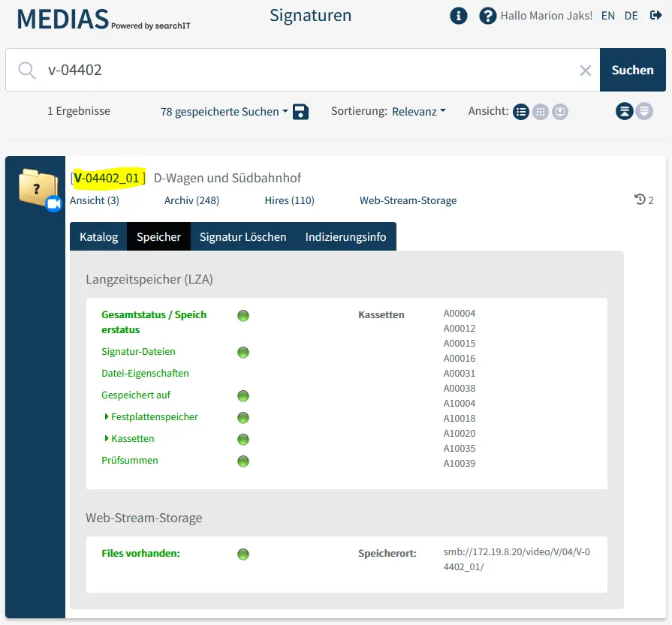Open the Indizierungsinfo tab
Image resolution: width=672 pixels, height=625 pixels.
[x=345, y=236]
